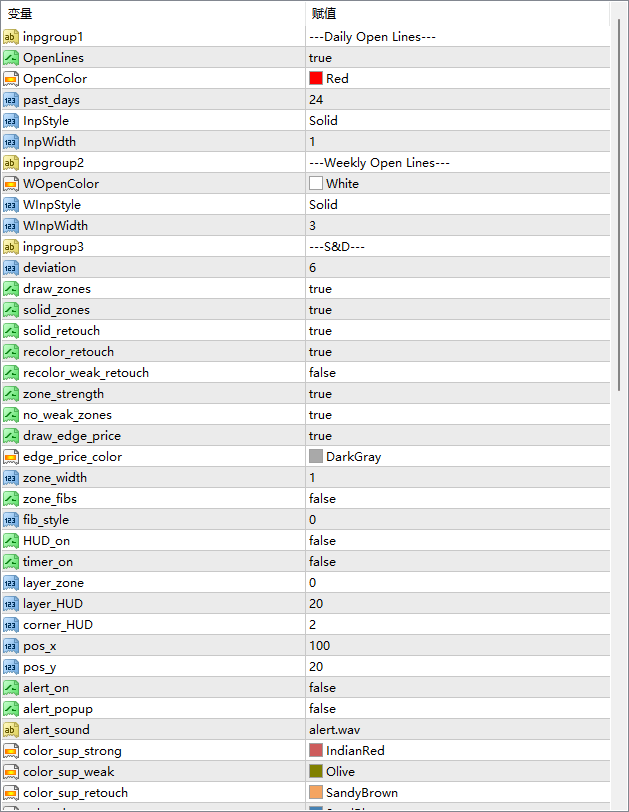629x812 pixels.
Task: Click the bool icon next to OpenLines
Action: (11, 58)
